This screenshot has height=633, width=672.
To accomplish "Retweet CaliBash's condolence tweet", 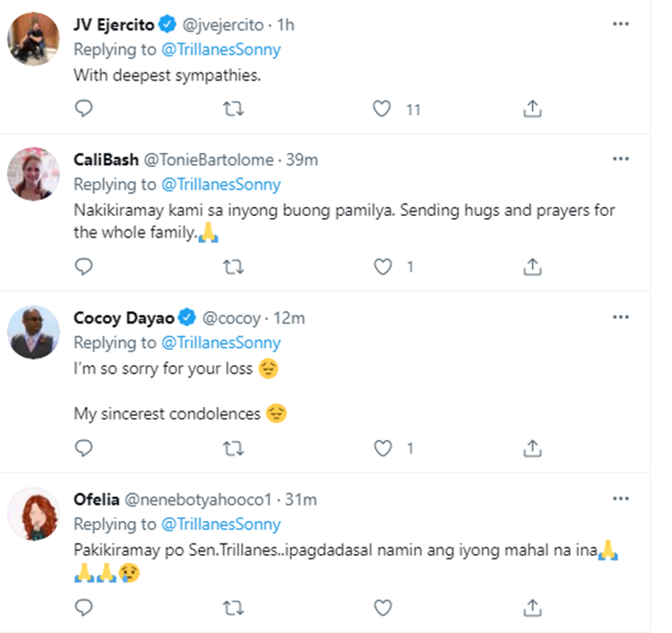I will pos(233,266).
